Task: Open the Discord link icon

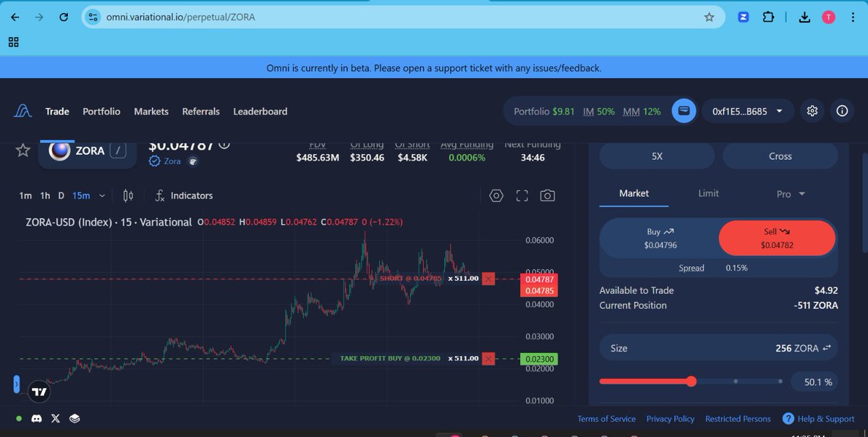Action: tap(37, 418)
